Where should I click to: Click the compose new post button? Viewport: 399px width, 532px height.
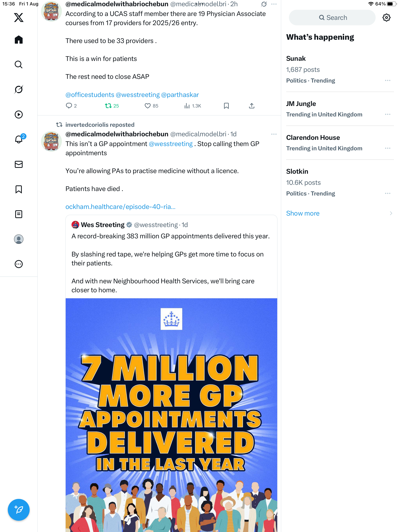coord(19,509)
